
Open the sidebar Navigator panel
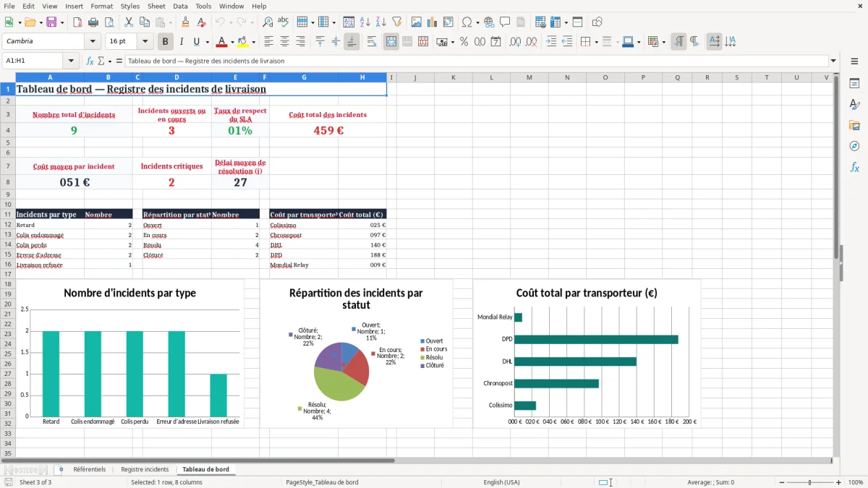click(x=854, y=146)
